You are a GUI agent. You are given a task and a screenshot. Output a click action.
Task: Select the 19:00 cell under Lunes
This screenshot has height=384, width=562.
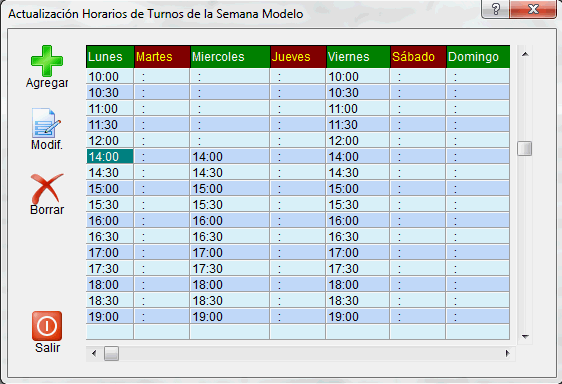(110, 317)
